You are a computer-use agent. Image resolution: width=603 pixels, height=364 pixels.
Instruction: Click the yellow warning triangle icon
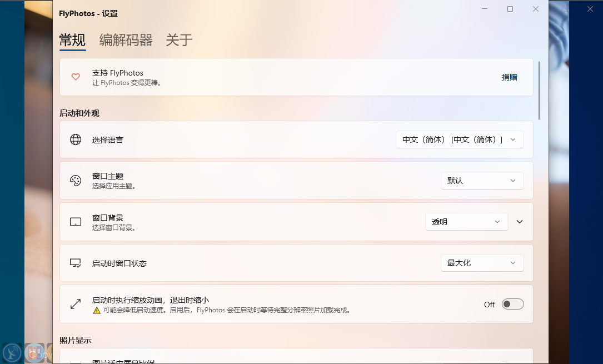point(97,310)
